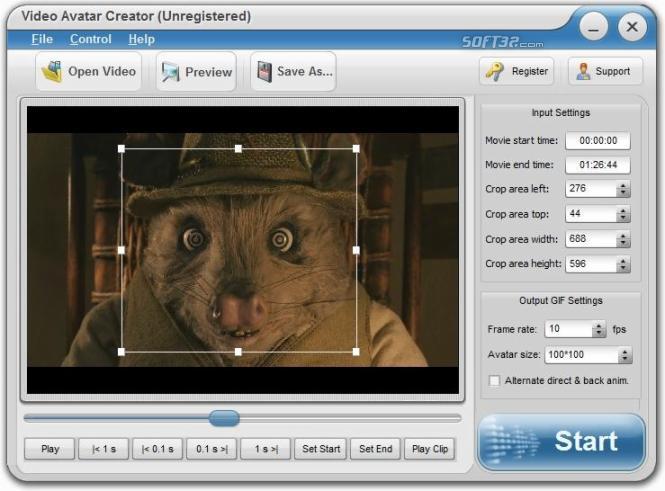665x491 pixels.
Task: Click the Open Video label
Action: (x=102, y=71)
